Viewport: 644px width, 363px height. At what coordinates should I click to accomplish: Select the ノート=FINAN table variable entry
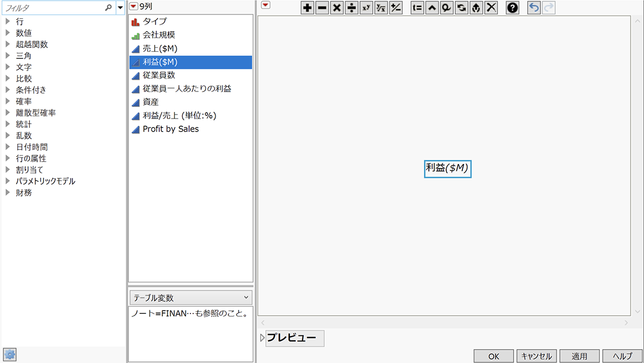(190, 314)
